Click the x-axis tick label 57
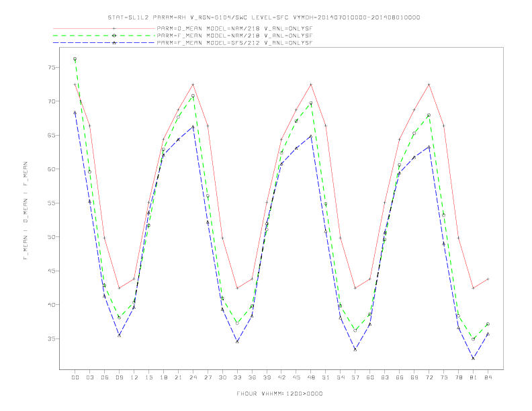This screenshot has width=532, height=411. [x=355, y=377]
